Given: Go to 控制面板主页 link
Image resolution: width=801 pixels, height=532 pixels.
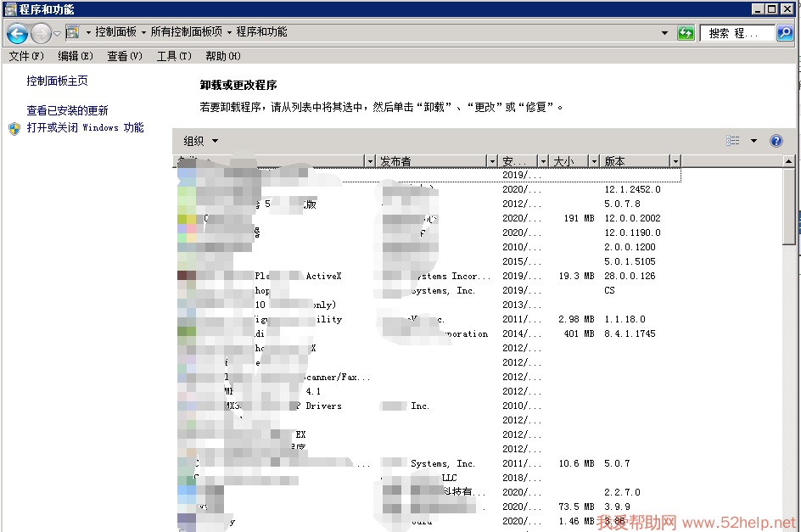Looking at the screenshot, I should point(57,81).
